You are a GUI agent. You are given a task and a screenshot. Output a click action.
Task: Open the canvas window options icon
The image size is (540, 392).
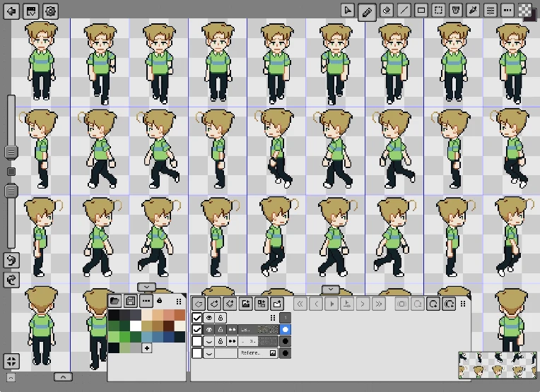(31, 11)
